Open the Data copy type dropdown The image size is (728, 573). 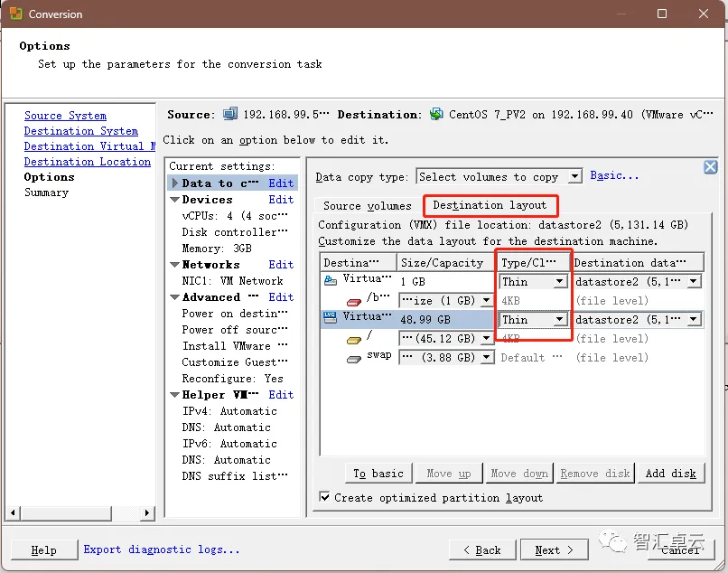[575, 176]
